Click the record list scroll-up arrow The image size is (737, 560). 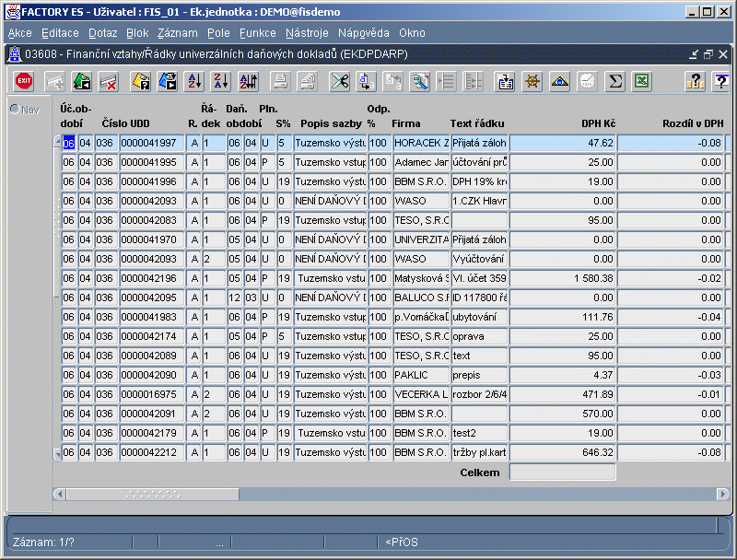pyautogui.click(x=57, y=141)
